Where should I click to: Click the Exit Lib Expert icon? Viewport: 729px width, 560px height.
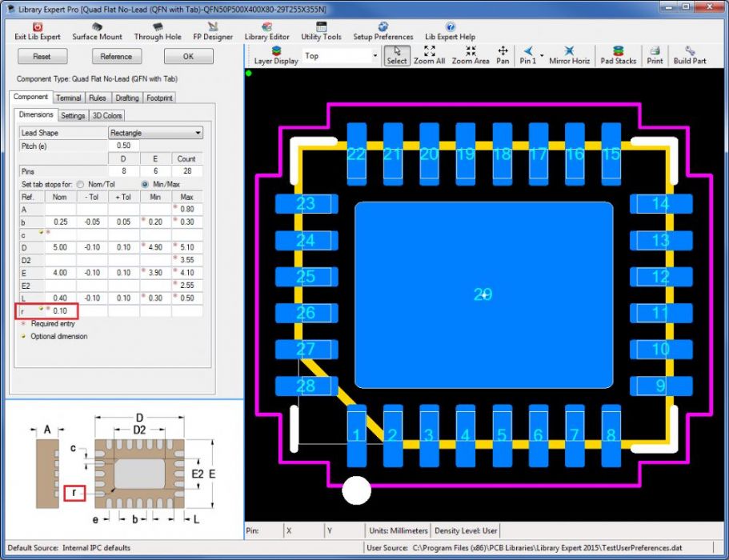point(38,27)
